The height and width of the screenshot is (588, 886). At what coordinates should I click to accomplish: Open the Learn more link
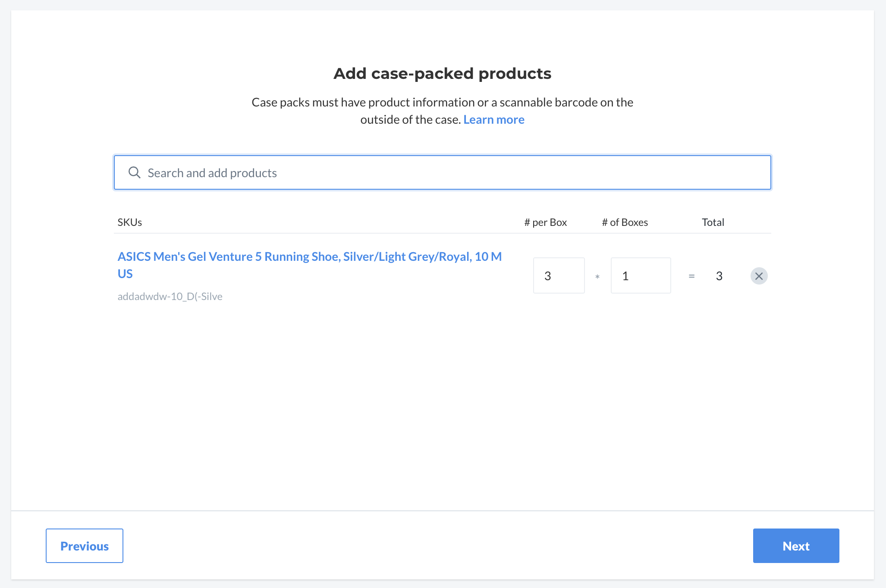(494, 119)
